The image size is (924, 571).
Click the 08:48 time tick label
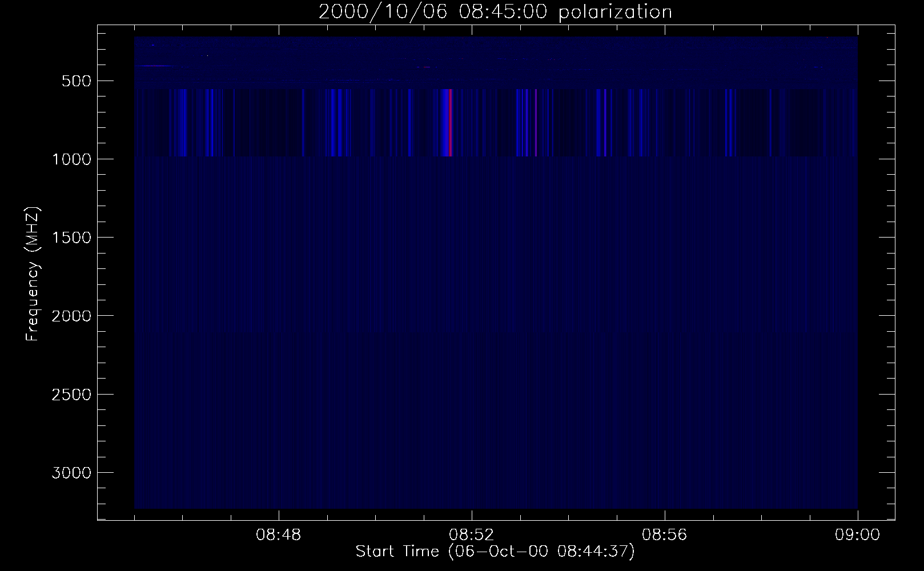279,535
